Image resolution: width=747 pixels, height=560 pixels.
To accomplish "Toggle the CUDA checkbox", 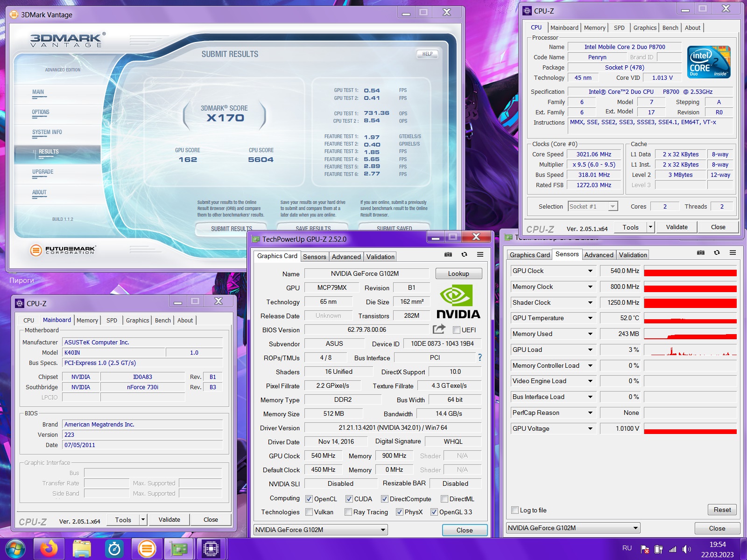I will pyautogui.click(x=349, y=499).
